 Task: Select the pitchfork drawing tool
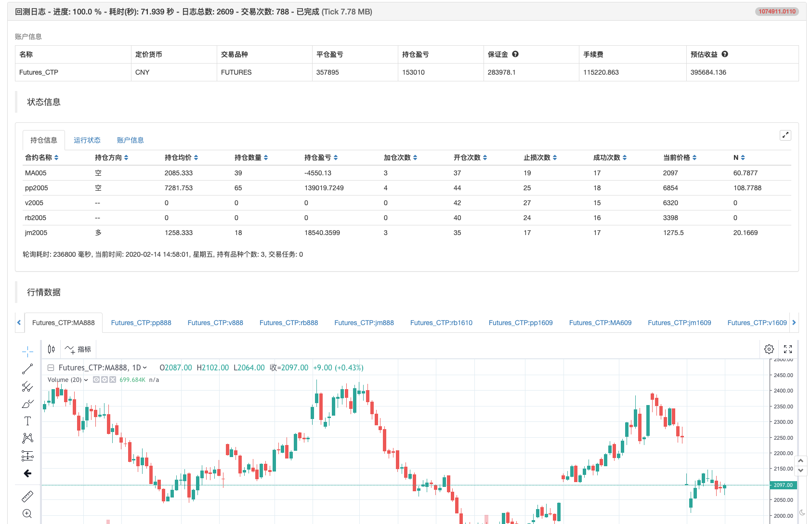coord(27,387)
